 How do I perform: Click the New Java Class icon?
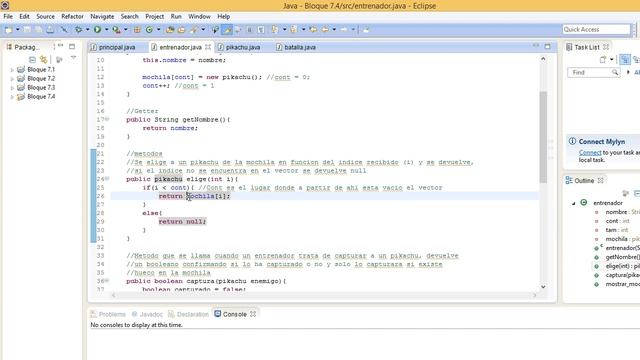(149, 29)
